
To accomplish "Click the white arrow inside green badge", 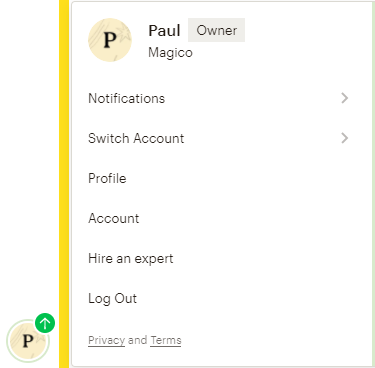I will tap(45, 323).
